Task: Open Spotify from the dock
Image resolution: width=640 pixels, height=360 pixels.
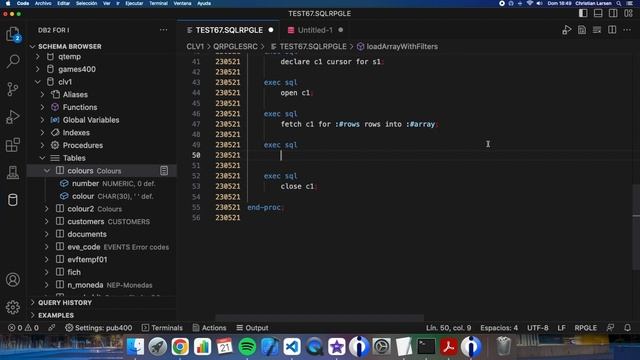Action: point(247,347)
